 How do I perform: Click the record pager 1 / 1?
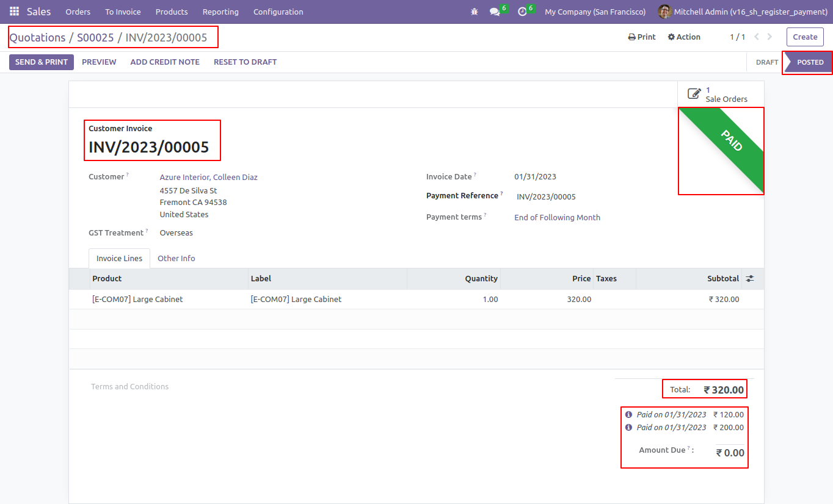(738, 37)
